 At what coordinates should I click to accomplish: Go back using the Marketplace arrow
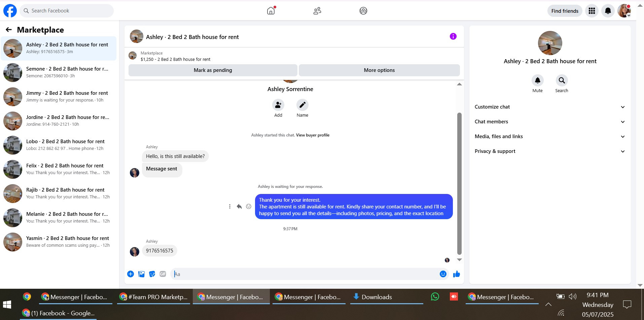point(9,30)
